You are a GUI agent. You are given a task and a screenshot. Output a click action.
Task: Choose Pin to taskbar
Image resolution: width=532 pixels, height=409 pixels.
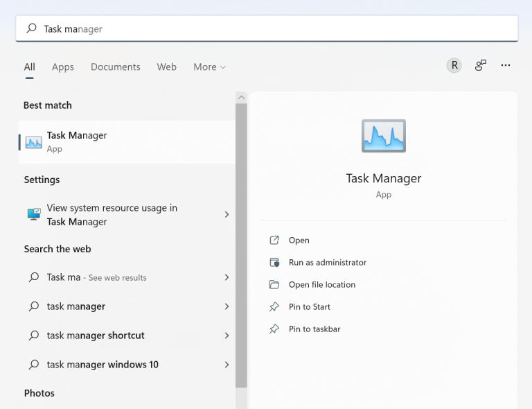point(314,329)
